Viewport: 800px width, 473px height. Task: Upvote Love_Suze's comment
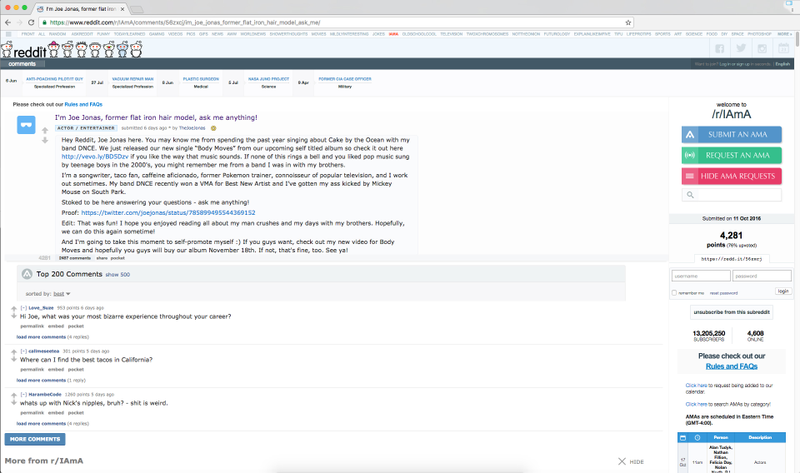(x=14, y=309)
